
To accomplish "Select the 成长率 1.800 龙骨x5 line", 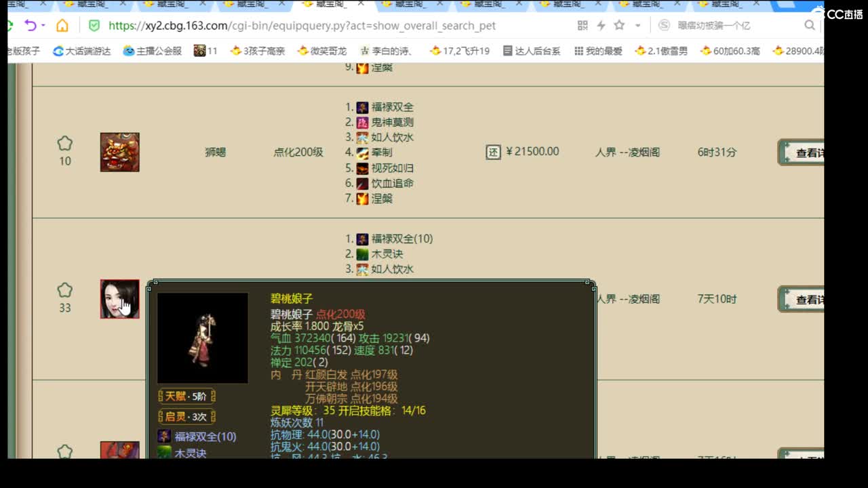I will point(317,326).
